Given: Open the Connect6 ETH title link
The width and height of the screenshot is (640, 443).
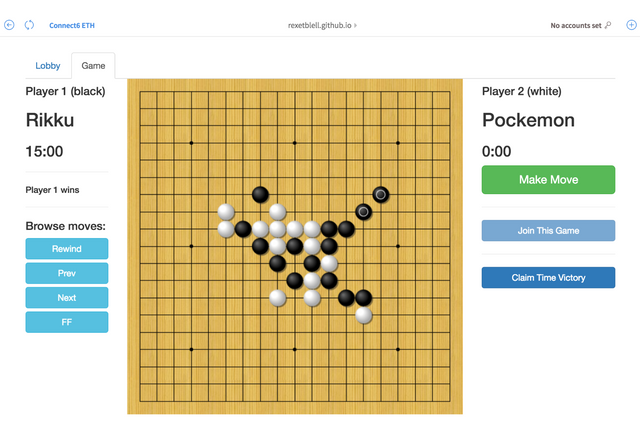Looking at the screenshot, I should click(72, 25).
